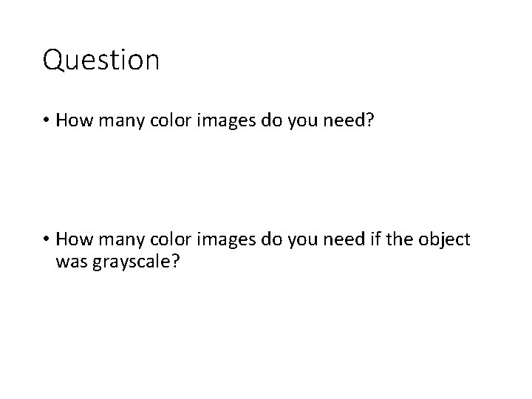The height and width of the screenshot is (399, 532).
Task: Click the word 'if' in second bullet
Action: (375, 239)
